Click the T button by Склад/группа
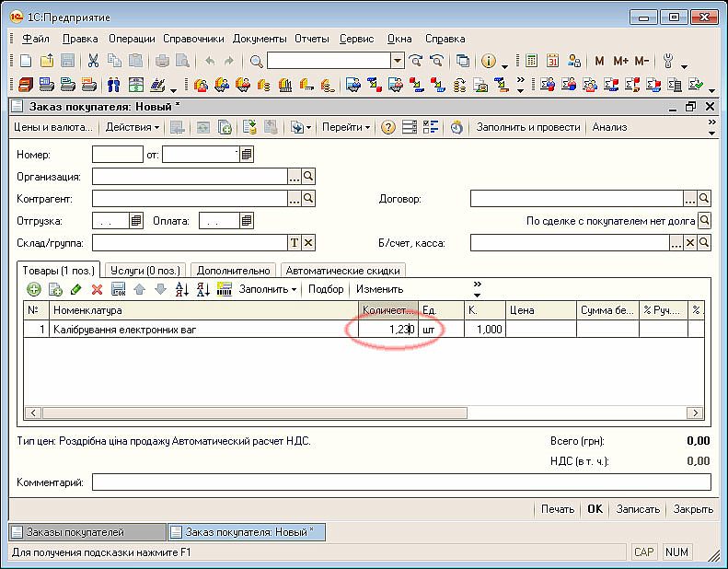This screenshot has height=569, width=728. (295, 242)
